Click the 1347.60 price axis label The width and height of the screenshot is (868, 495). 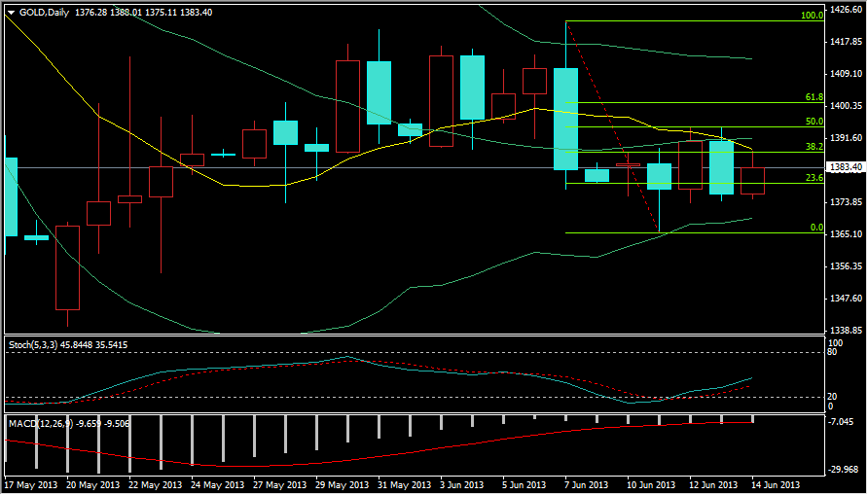click(847, 299)
